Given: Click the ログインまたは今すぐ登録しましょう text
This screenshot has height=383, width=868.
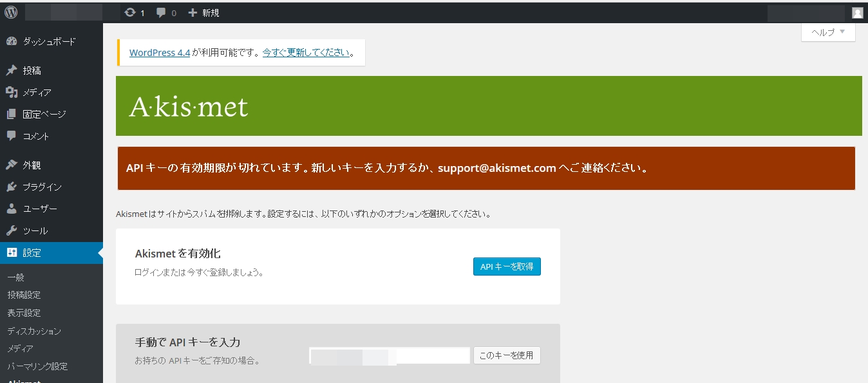Looking at the screenshot, I should pos(199,272).
